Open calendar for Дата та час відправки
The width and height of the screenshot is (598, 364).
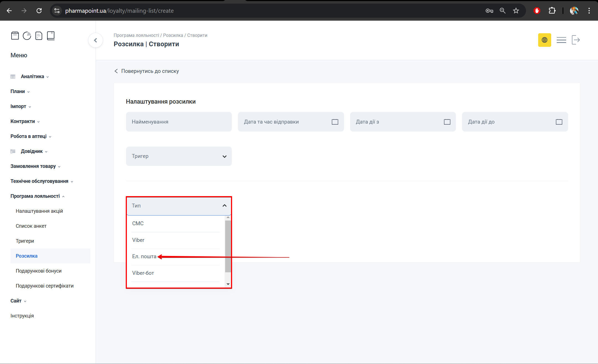coord(335,122)
